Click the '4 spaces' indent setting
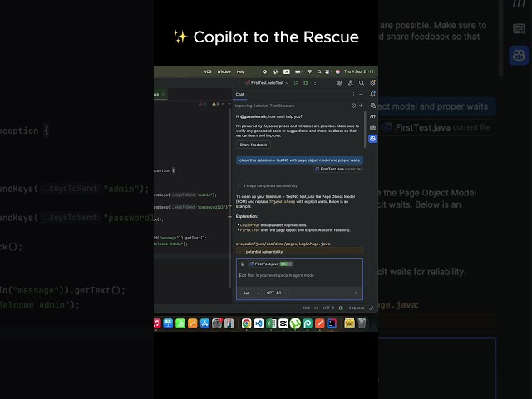Image resolution: width=532 pixels, height=399 pixels. coord(357,308)
